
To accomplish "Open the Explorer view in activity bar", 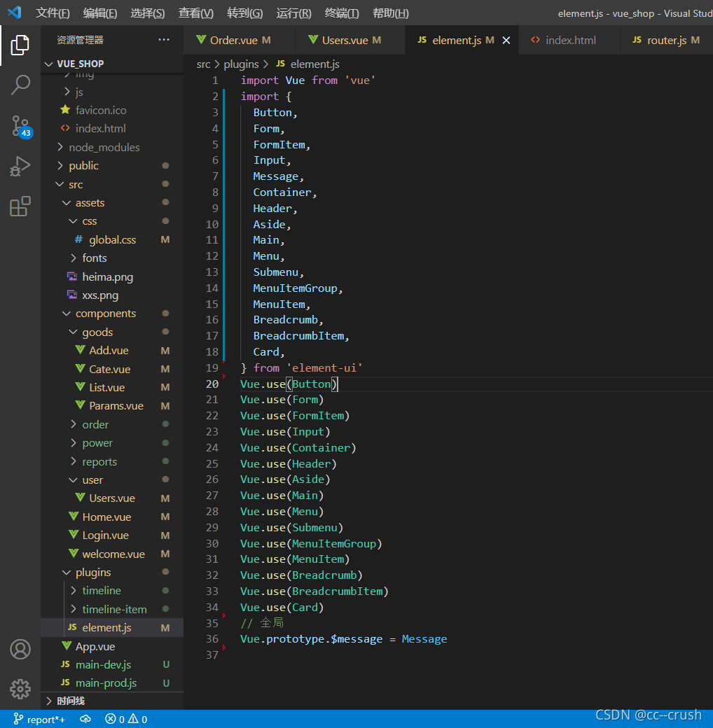I will 20,45.
